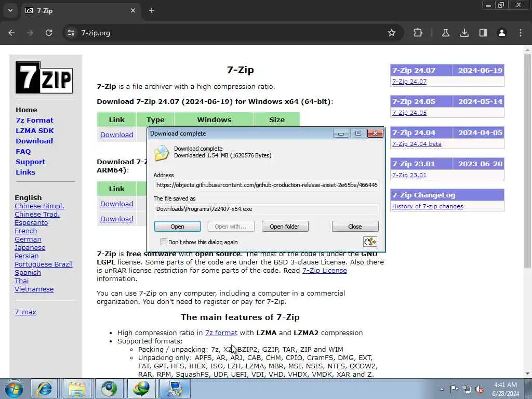Switch language to Vietnamese
The image size is (532, 399).
point(34,289)
